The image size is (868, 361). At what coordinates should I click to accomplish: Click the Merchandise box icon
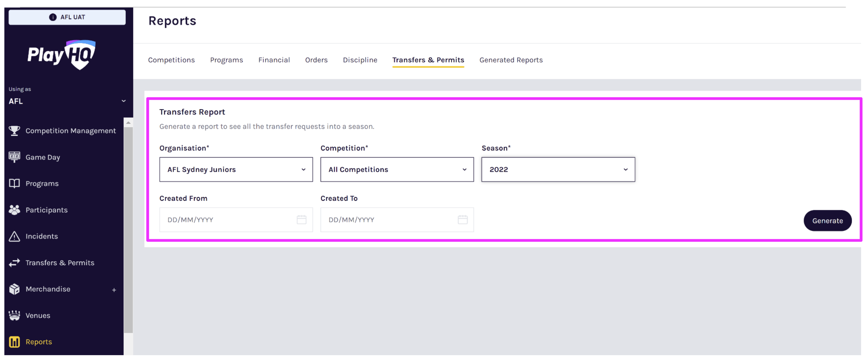[x=14, y=289]
